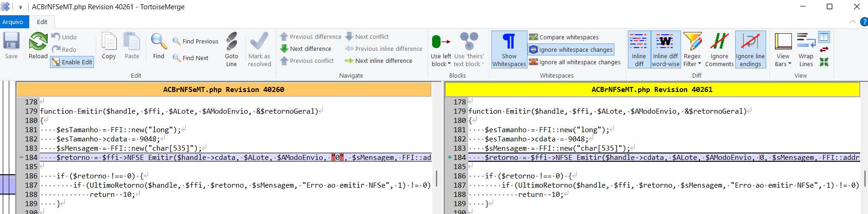The image size is (868, 214).
Task: Toggle Ignore line endings
Action: tap(750, 49)
